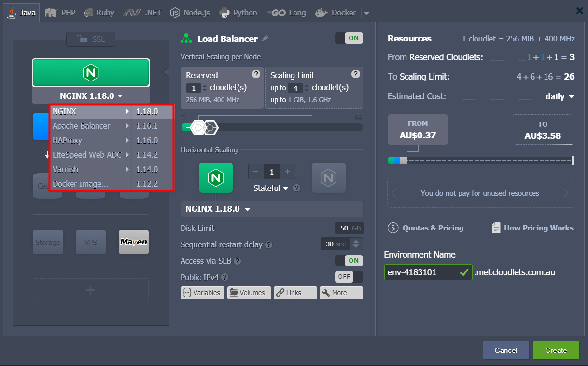
Task: Show help for Stateful scaling mode
Action: (x=297, y=188)
